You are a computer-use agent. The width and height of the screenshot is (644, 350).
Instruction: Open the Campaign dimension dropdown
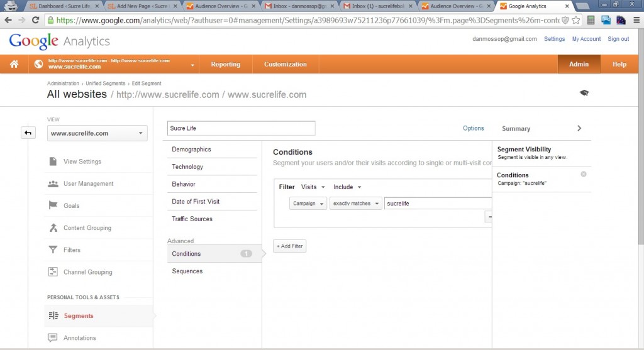tap(308, 204)
